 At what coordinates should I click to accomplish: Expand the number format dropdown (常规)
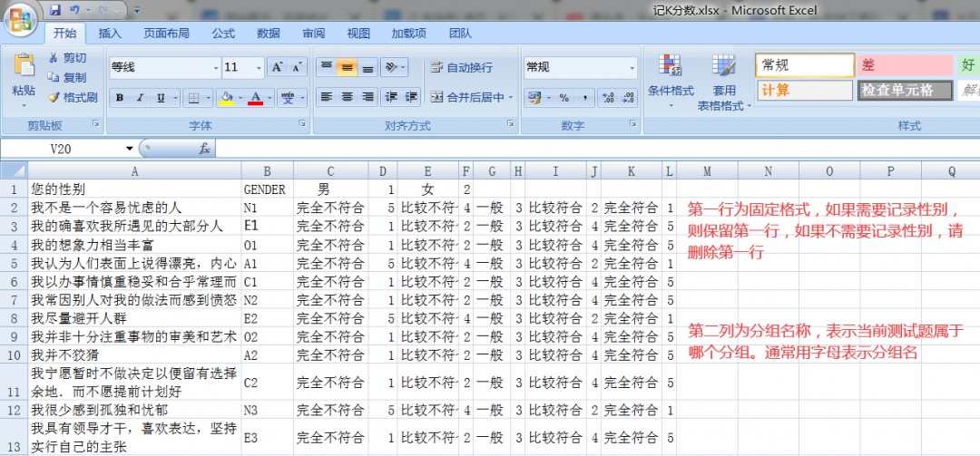[x=632, y=68]
